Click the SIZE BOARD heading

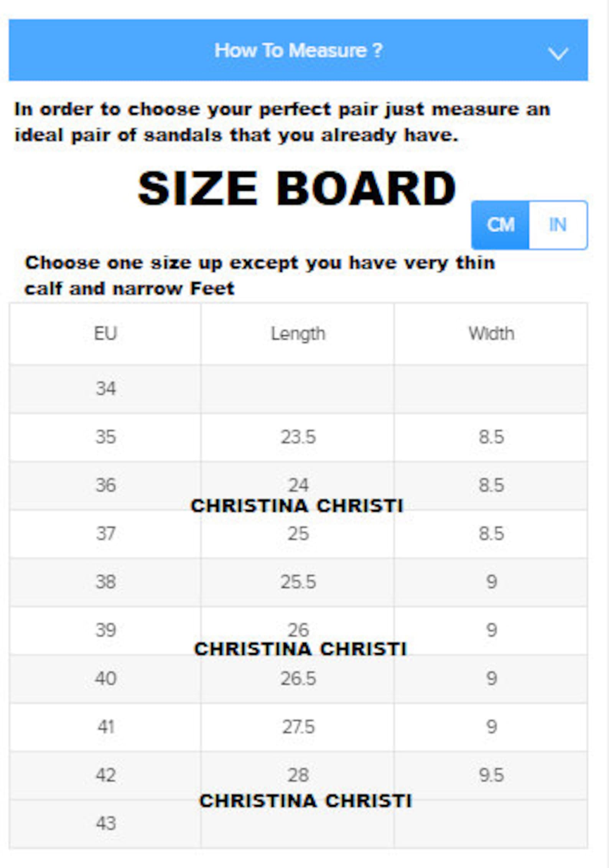click(297, 188)
